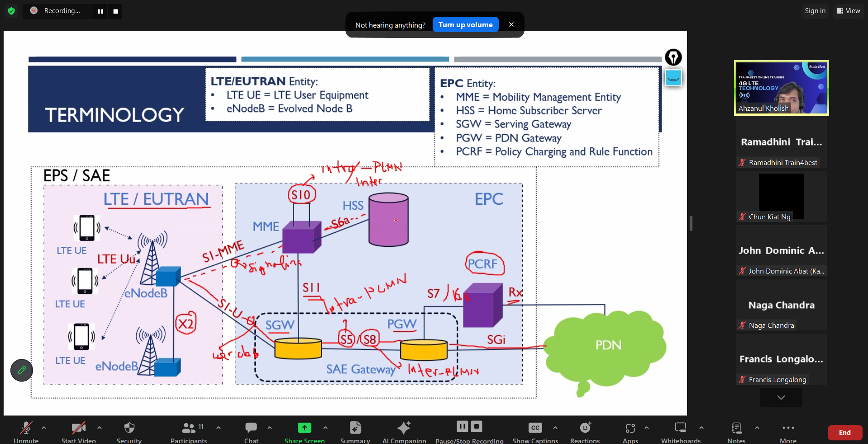Open the Whiteboards tool
This screenshot has width=868, height=444.
680,428
